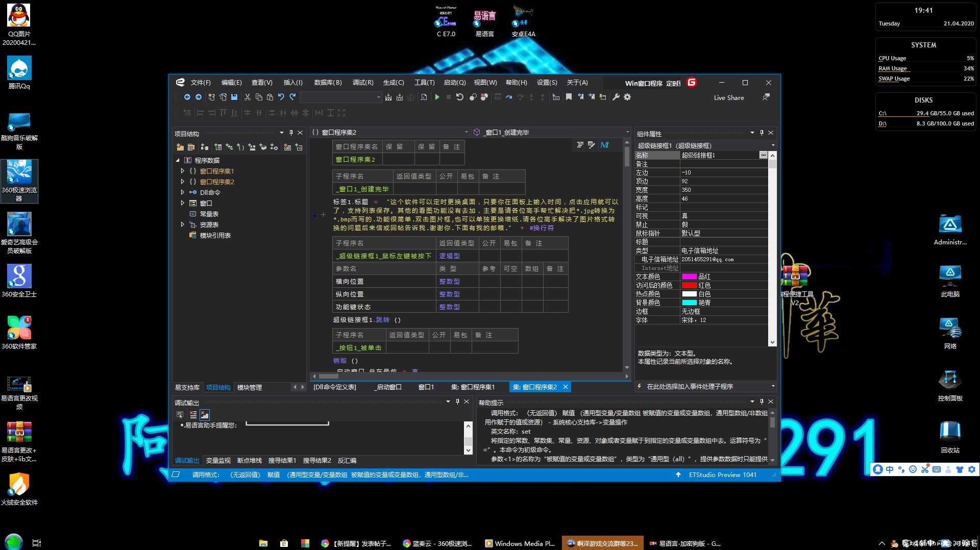The width and height of the screenshot is (980, 550).
Task: Expand the Dll命令 tree node
Action: point(182,193)
